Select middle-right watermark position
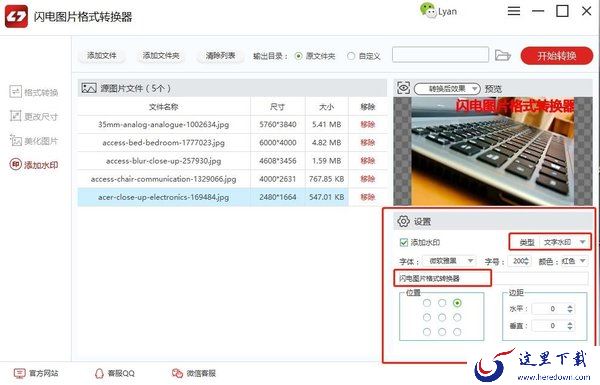Image resolution: width=600 pixels, height=385 pixels. pos(457,317)
